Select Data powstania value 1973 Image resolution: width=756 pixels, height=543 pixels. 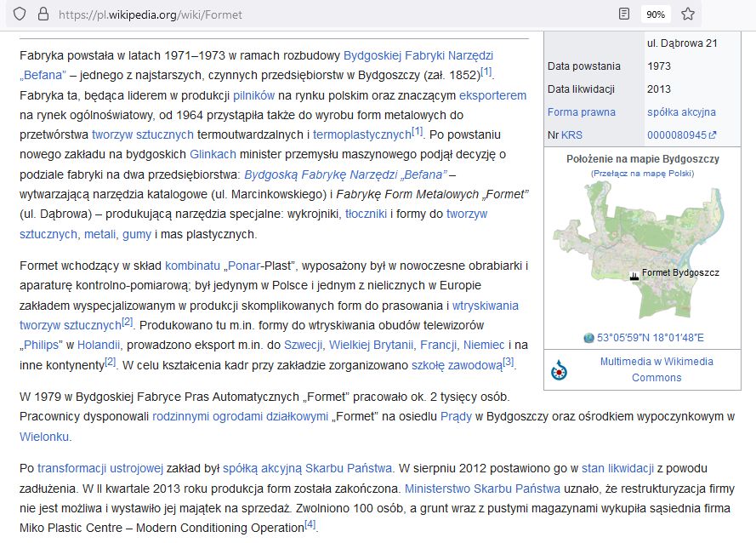pos(658,66)
